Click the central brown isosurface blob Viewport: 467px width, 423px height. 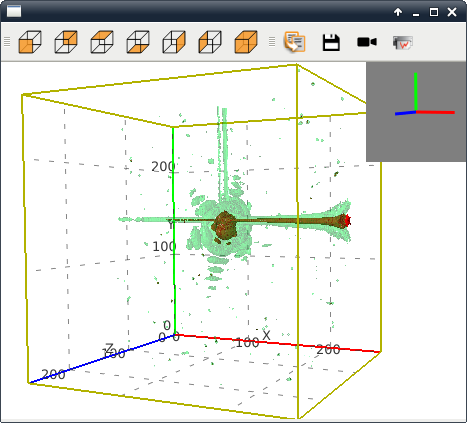tap(224, 226)
